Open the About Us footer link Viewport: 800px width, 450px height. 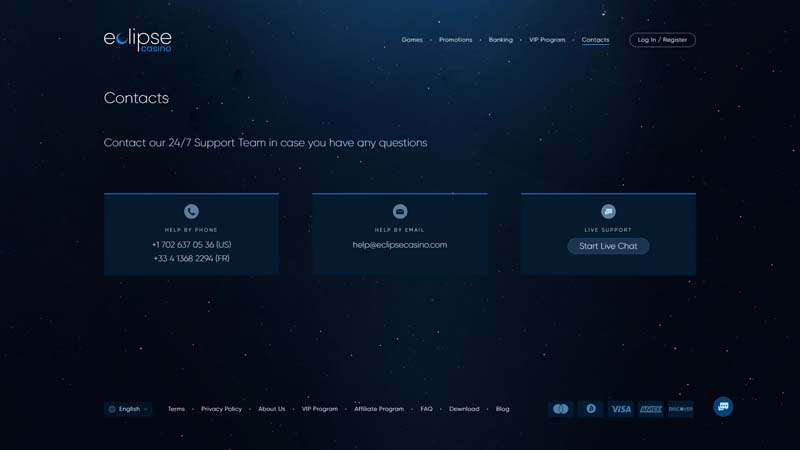click(x=271, y=409)
